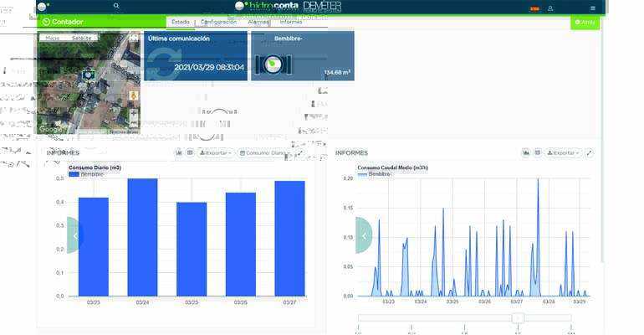Click the Consumo Caudal Medio (m3/h) chart title
Image resolution: width=644 pixels, height=335 pixels.
tap(392, 167)
